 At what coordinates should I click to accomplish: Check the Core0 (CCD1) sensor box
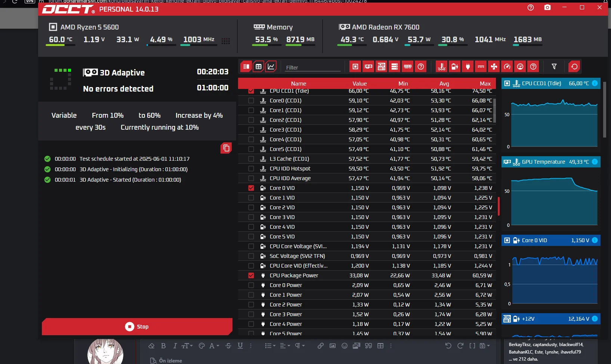click(251, 101)
